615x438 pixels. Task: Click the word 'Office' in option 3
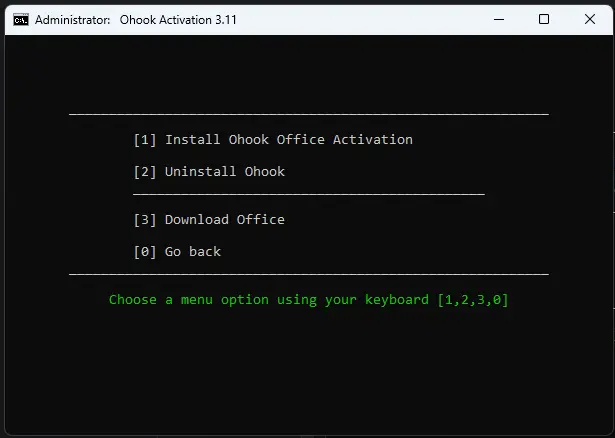(x=261, y=220)
